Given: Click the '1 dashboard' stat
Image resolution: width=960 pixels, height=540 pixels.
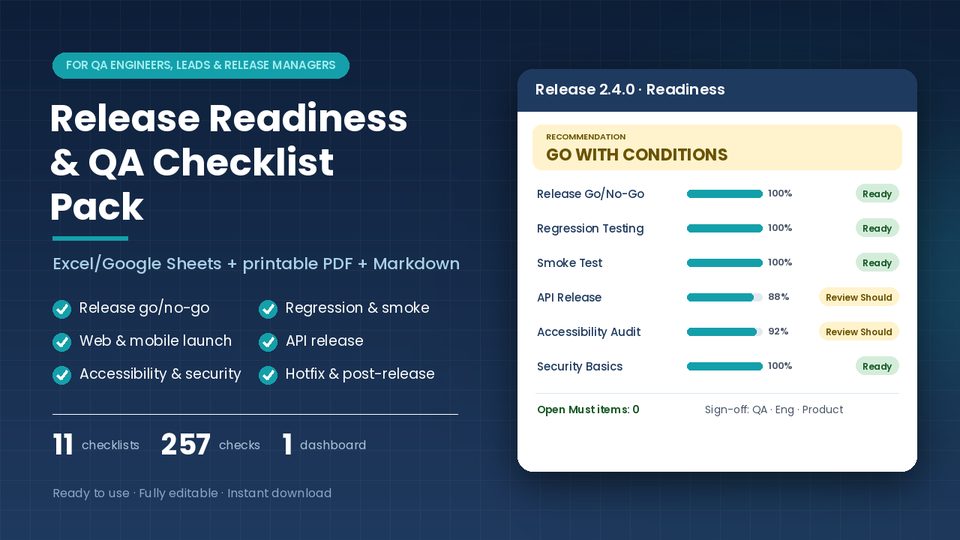Looking at the screenshot, I should click(324, 444).
